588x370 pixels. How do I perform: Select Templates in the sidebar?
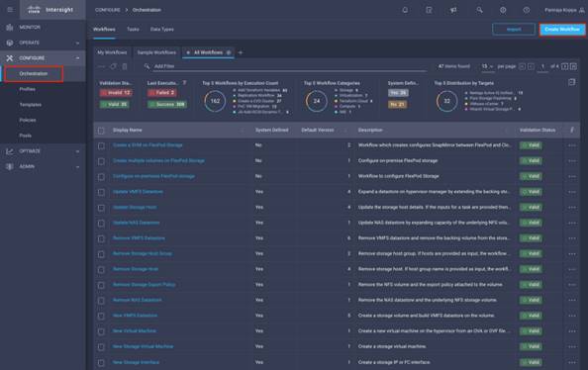click(x=31, y=105)
